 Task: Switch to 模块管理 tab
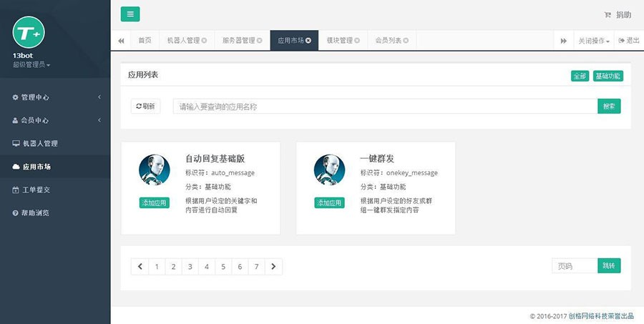(x=340, y=40)
